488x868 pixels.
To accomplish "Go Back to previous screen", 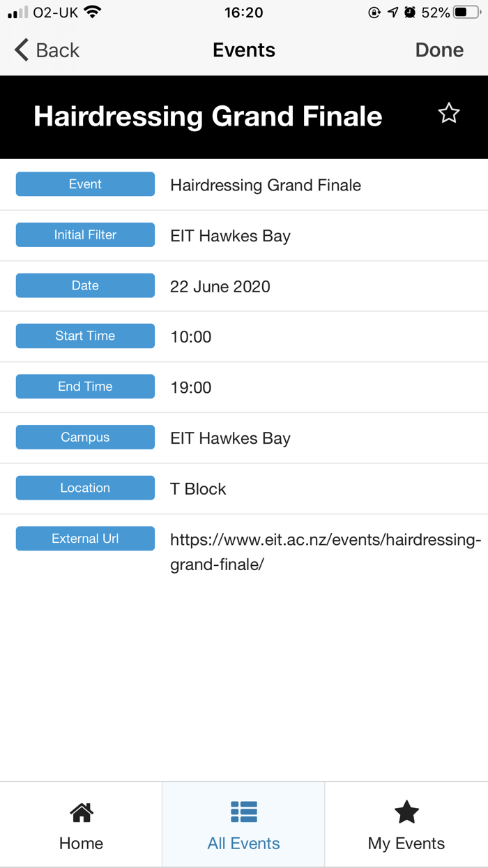I will (x=47, y=50).
